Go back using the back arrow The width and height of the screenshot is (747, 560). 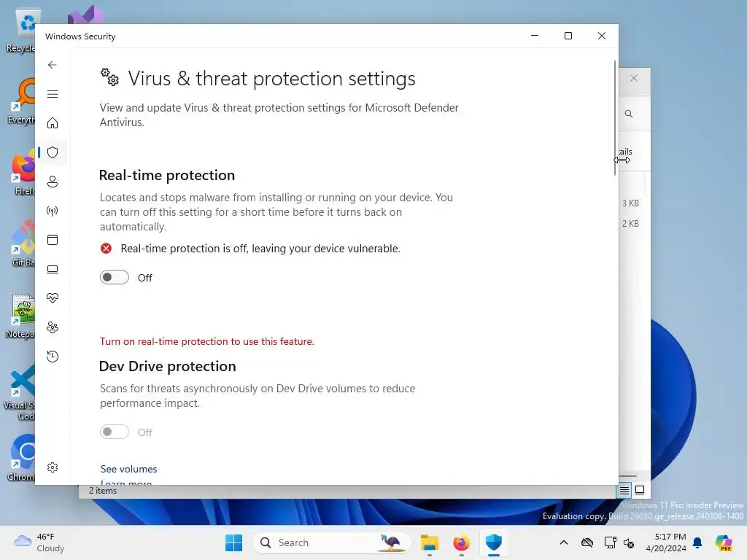(x=53, y=65)
